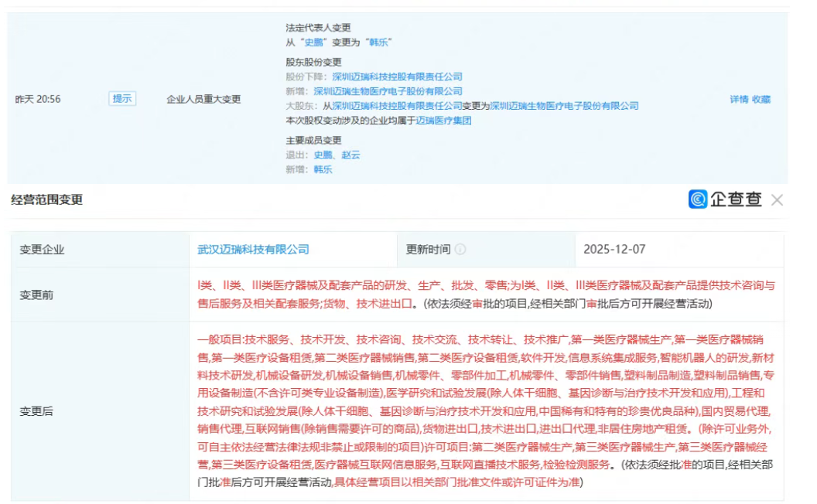Click 赵云 in the 退出 members row
This screenshot has width=817, height=504.
(350, 155)
